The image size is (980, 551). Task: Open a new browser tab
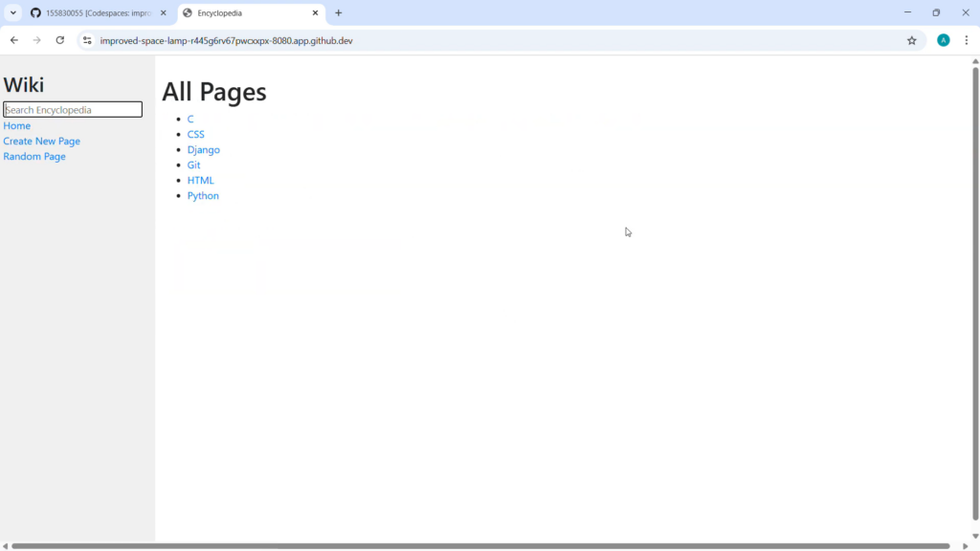click(x=339, y=12)
